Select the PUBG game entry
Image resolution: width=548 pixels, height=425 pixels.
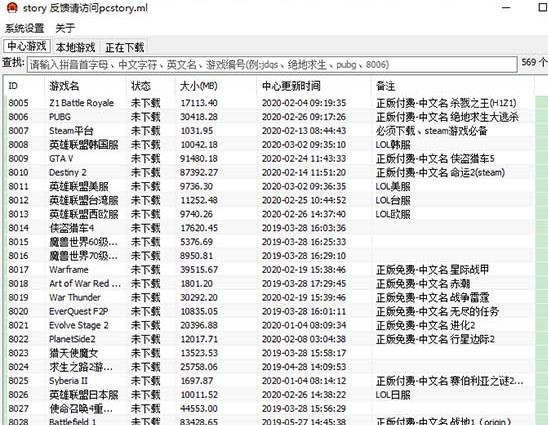[269, 117]
